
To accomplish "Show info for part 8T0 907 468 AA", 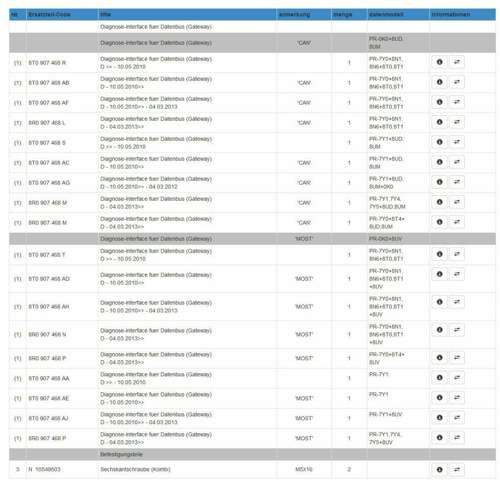I will (439, 378).
